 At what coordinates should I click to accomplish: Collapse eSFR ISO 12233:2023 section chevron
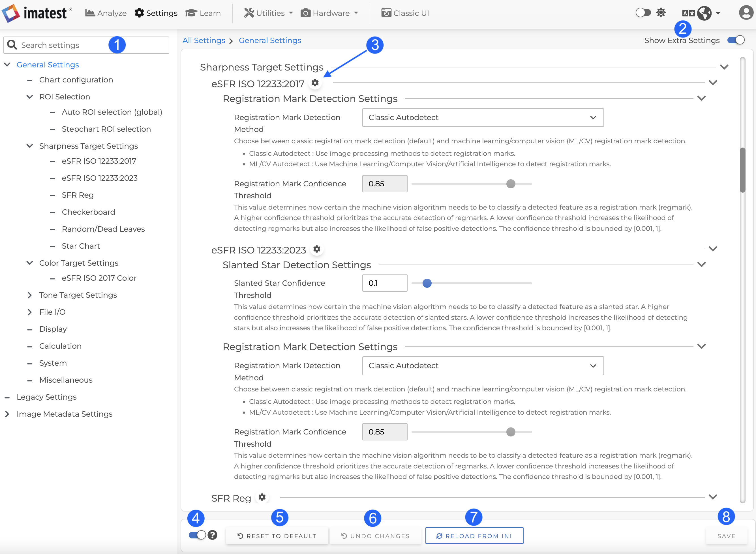click(713, 249)
